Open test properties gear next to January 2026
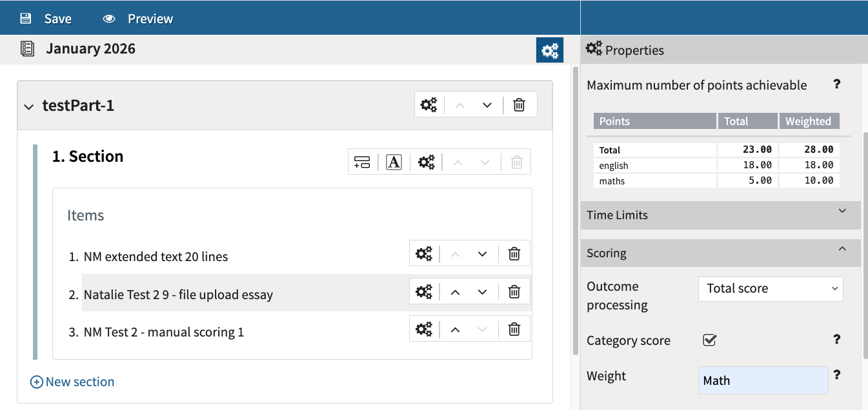Image resolution: width=868 pixels, height=410 pixels. 550,50
